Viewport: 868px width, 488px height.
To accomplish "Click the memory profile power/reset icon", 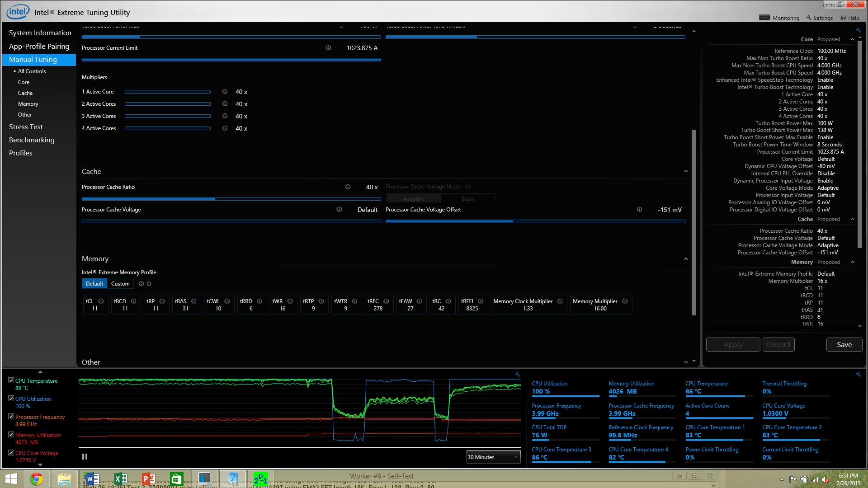I will coord(149,284).
